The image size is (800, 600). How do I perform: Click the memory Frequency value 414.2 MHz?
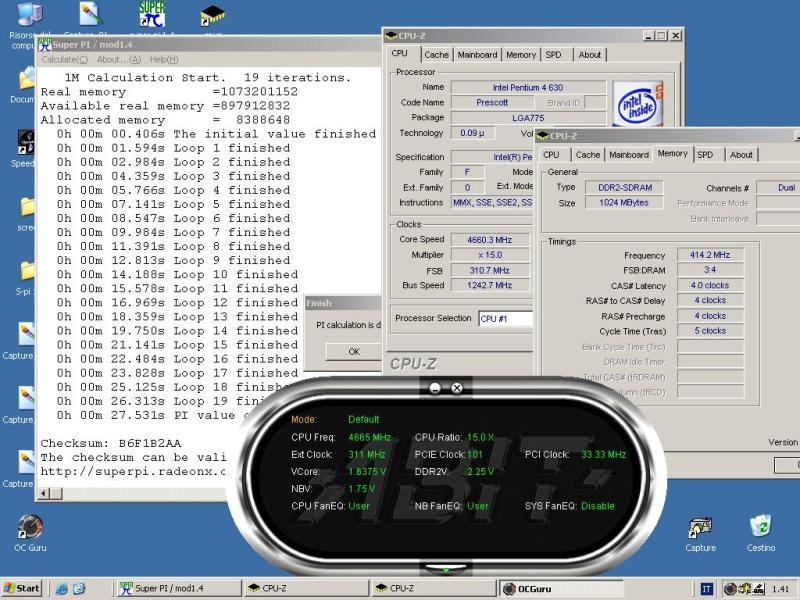710,255
